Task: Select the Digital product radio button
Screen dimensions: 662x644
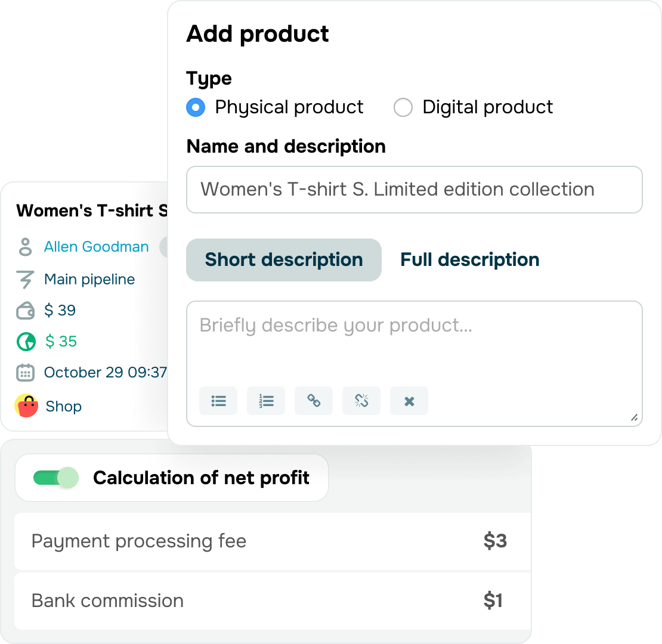Action: click(x=403, y=107)
